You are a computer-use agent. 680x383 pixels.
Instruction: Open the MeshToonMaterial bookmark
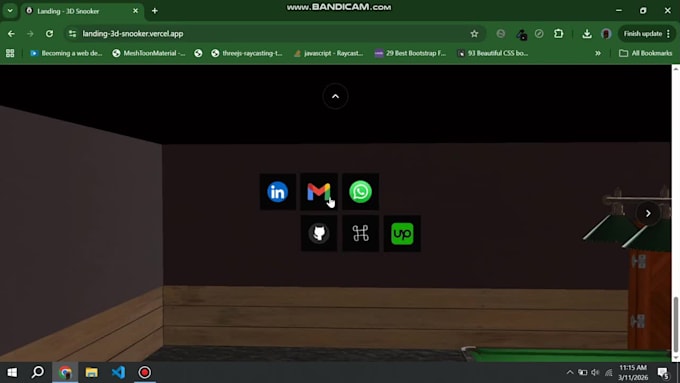[149, 53]
